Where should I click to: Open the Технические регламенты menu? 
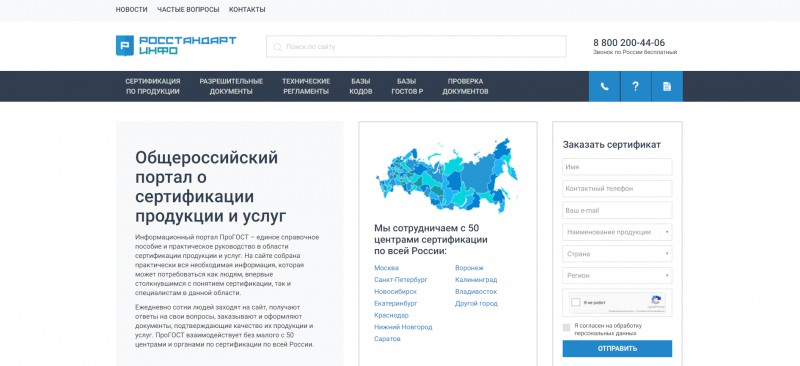[x=306, y=86]
